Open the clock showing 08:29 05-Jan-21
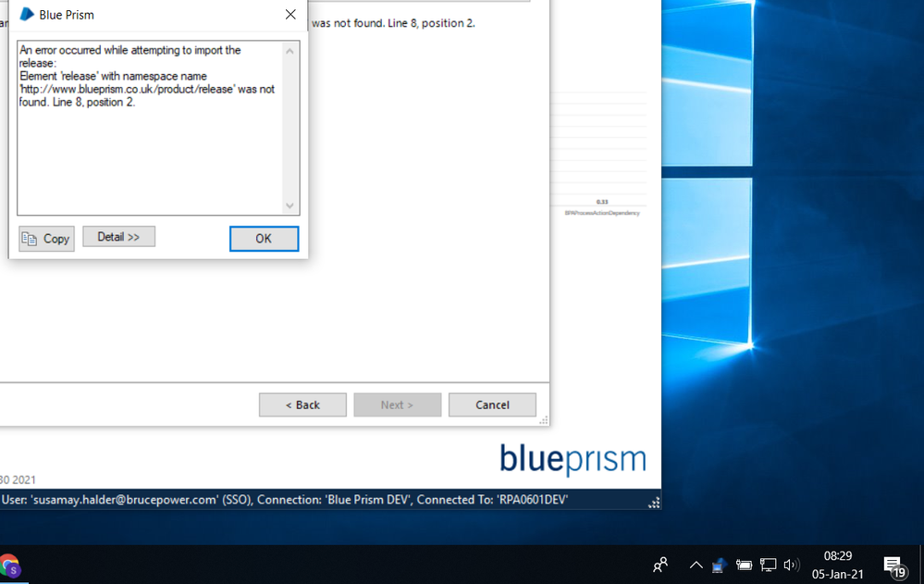 pyautogui.click(x=837, y=565)
